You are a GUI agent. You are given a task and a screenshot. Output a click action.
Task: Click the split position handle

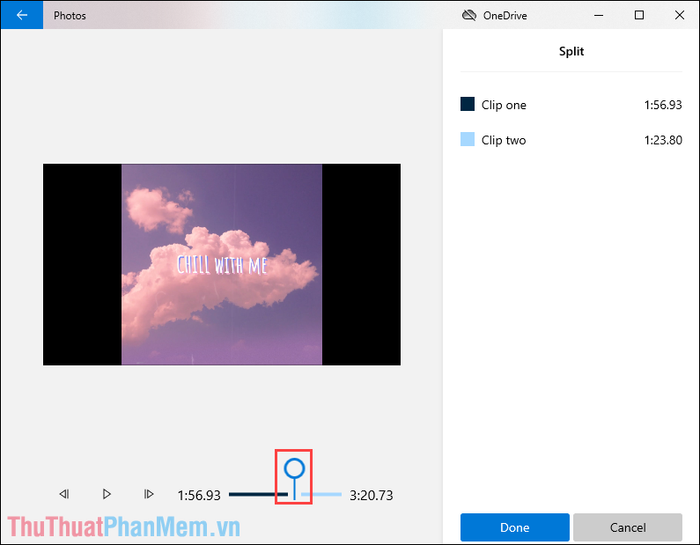click(294, 469)
